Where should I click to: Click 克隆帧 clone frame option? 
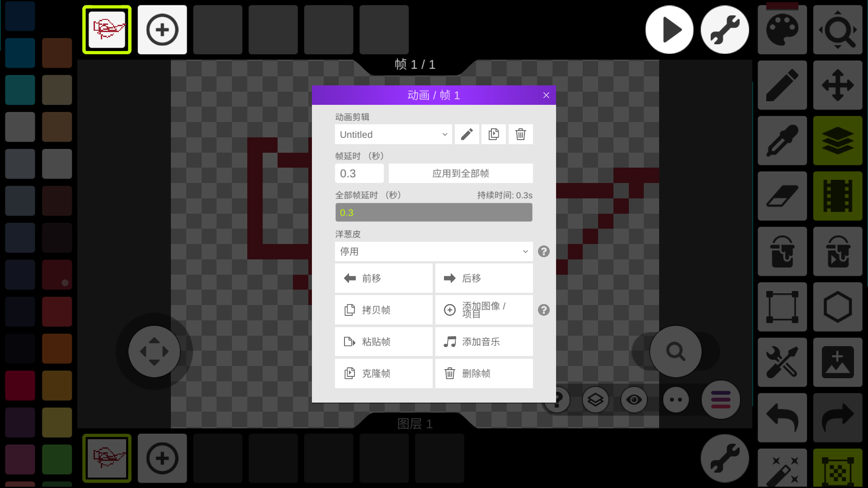(383, 374)
